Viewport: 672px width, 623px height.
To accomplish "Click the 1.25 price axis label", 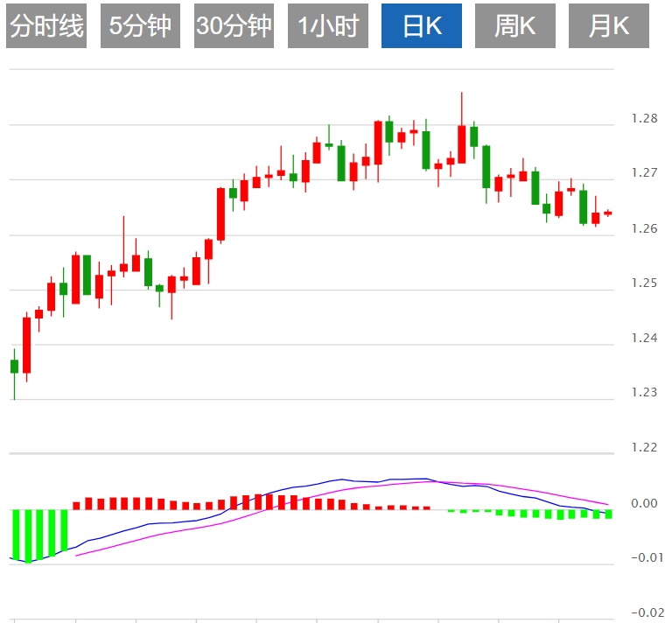I will point(645,283).
